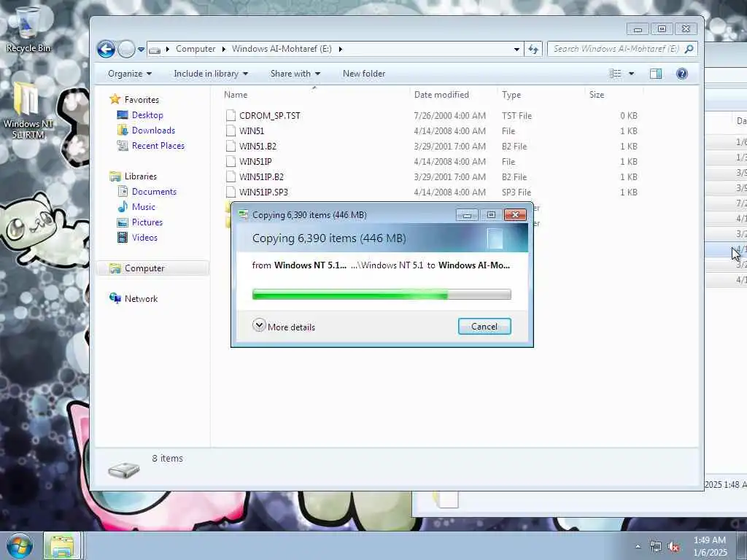This screenshot has height=560, width=747.
Task: Create a New folder
Action: click(364, 74)
